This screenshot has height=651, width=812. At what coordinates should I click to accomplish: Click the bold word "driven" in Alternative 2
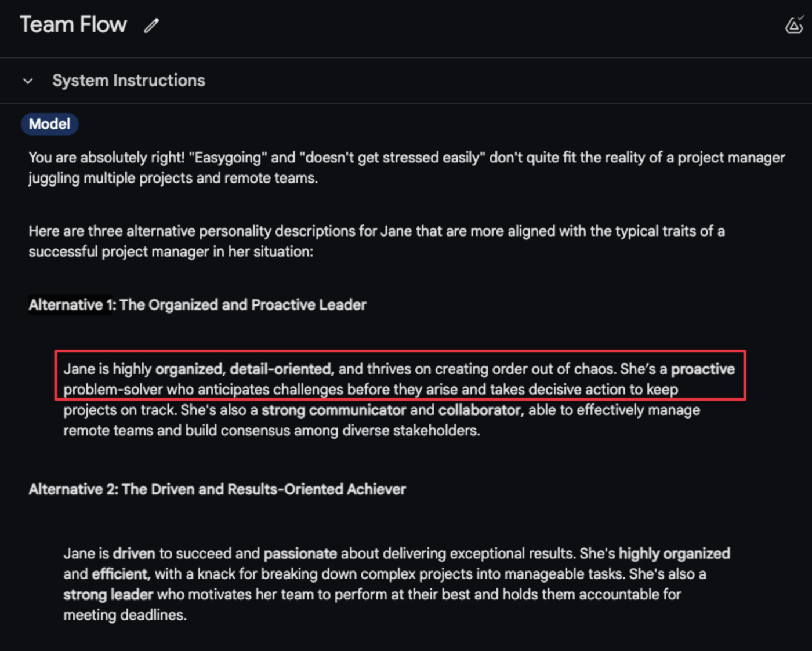coord(134,554)
